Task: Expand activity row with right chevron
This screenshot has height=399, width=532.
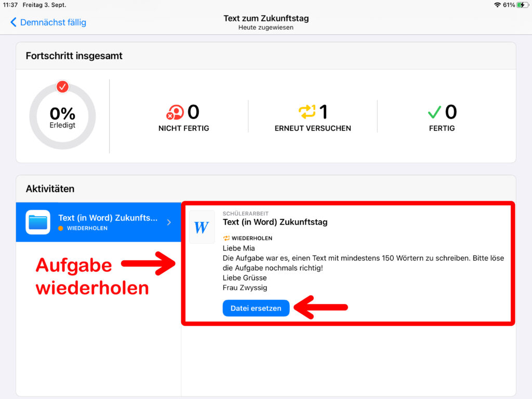Action: click(168, 222)
